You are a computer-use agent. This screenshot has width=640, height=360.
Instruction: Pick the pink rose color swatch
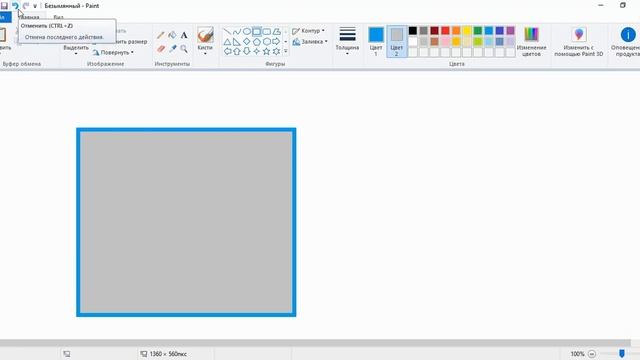click(x=445, y=41)
